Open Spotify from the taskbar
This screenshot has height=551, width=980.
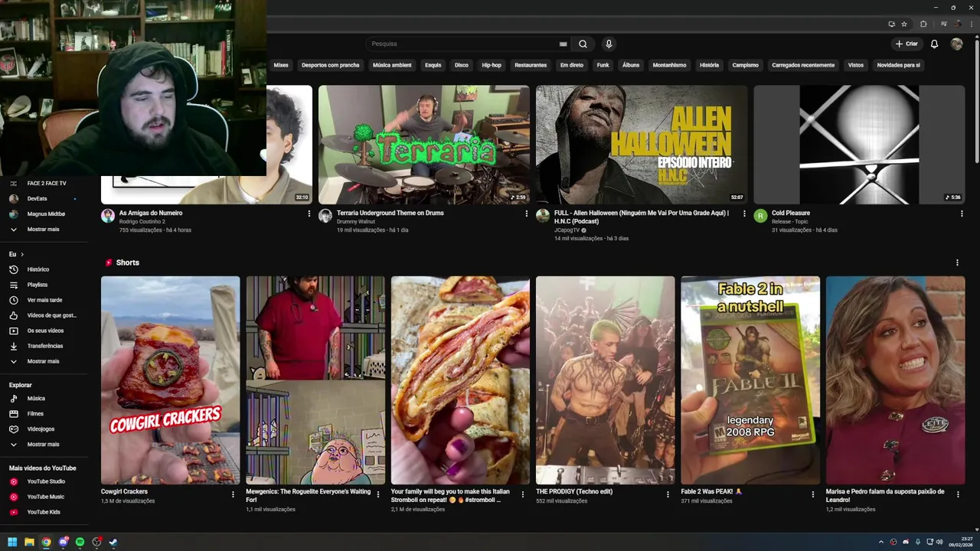pyautogui.click(x=80, y=543)
